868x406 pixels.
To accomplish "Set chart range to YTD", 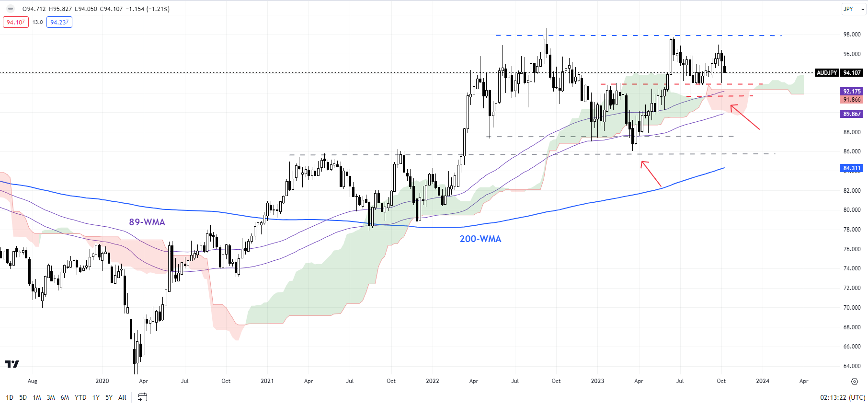I will 80,397.
